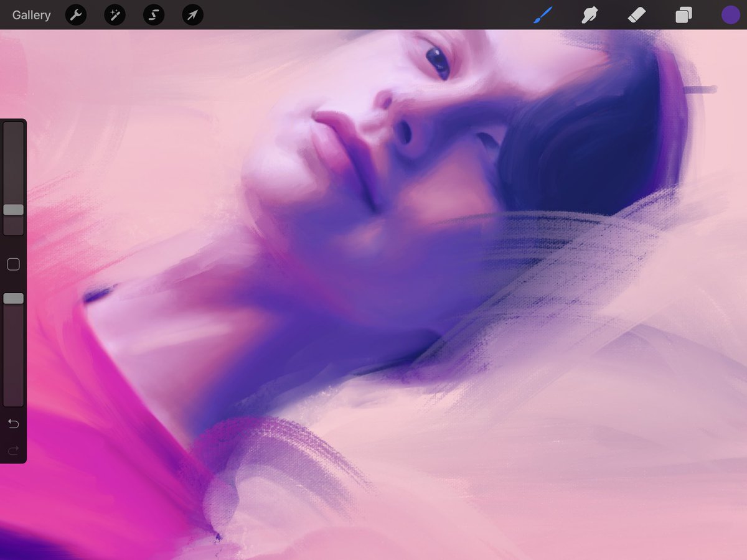This screenshot has height=560, width=747.
Task: Open the Actions wrench menu
Action: pyautogui.click(x=76, y=15)
